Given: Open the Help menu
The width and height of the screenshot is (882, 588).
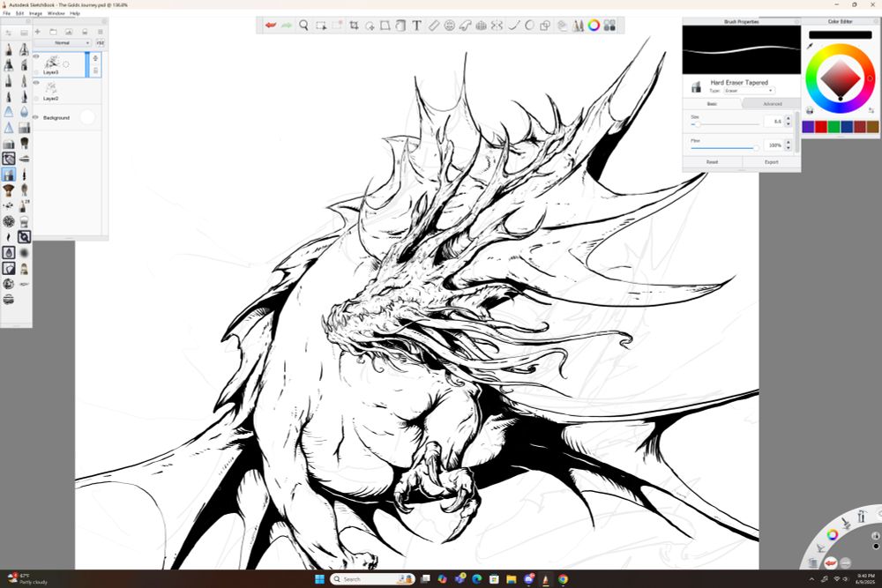Looking at the screenshot, I should click(75, 13).
